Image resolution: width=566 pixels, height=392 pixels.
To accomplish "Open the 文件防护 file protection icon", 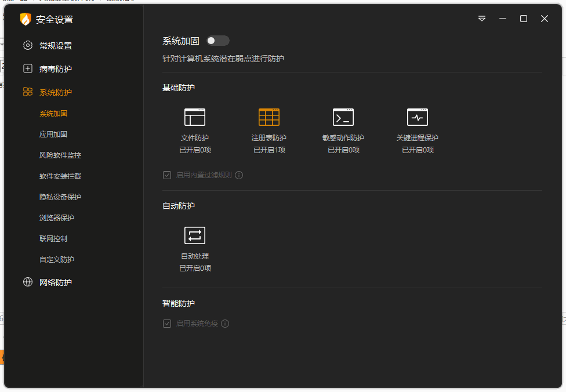I will coord(195,118).
